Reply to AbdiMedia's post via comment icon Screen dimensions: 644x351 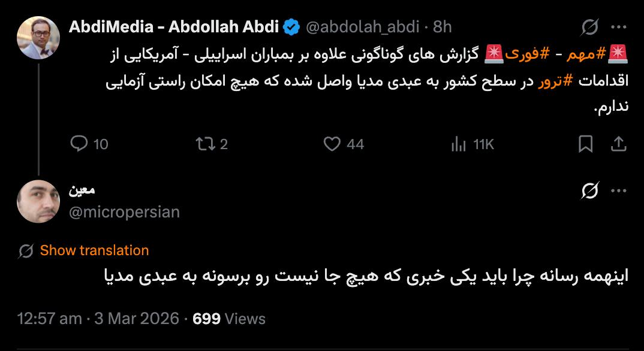pyautogui.click(x=80, y=144)
